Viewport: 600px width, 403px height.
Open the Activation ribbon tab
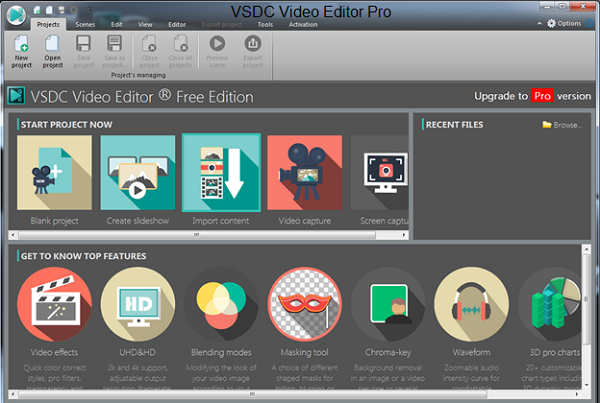pos(303,24)
